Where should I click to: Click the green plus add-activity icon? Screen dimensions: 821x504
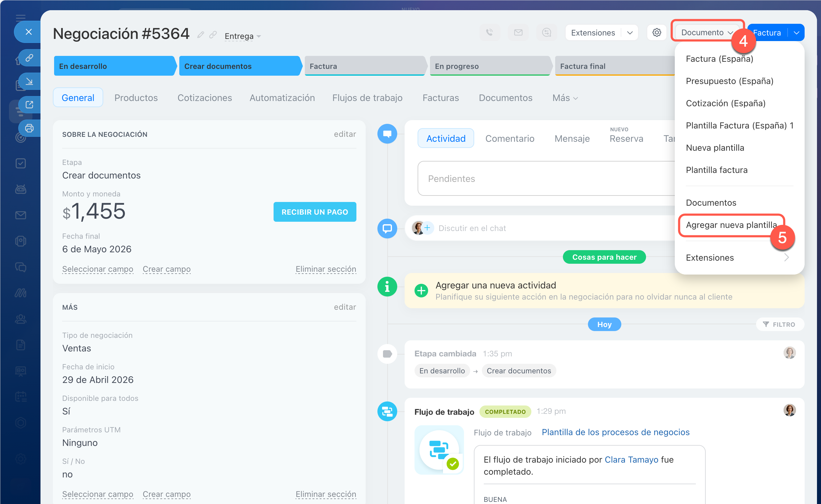(x=421, y=290)
